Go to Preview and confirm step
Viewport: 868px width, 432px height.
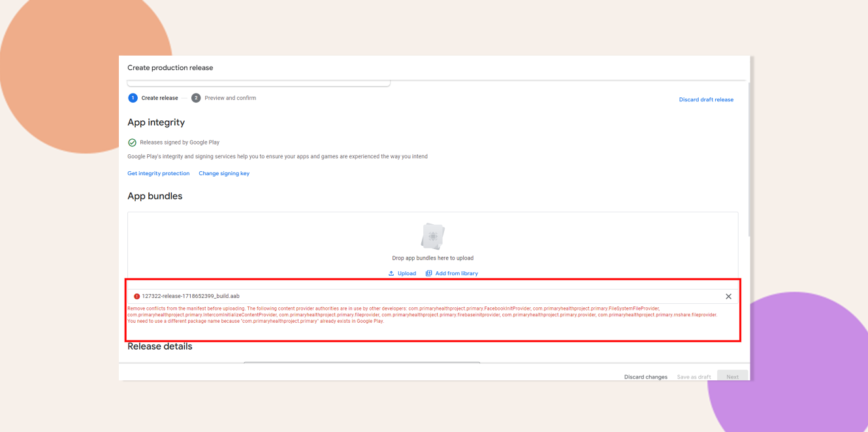point(230,98)
